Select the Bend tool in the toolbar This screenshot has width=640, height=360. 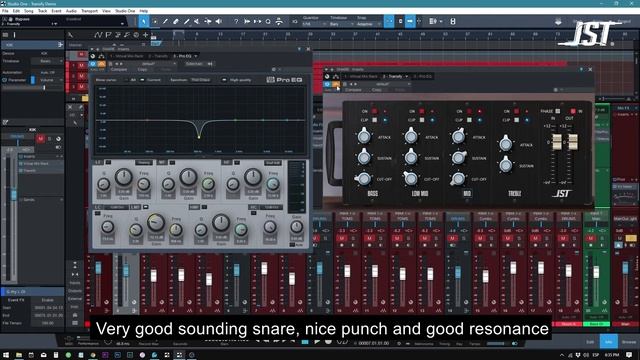pos(208,21)
